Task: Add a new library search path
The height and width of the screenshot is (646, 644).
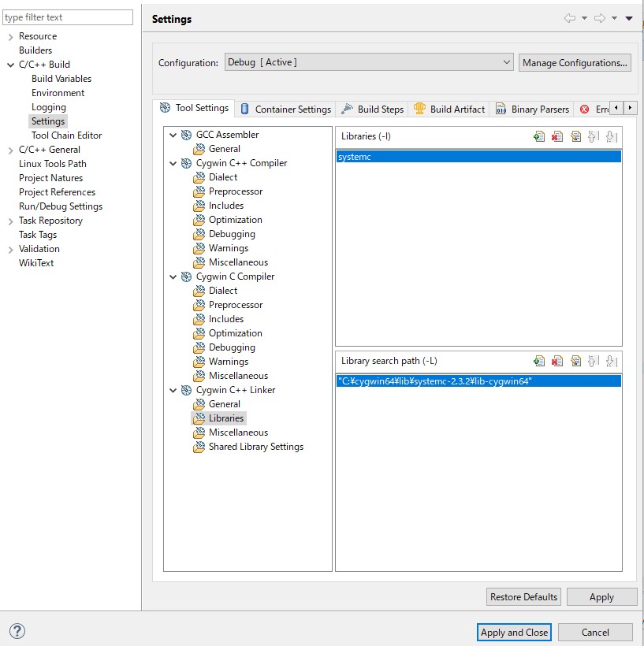Action: 540,361
